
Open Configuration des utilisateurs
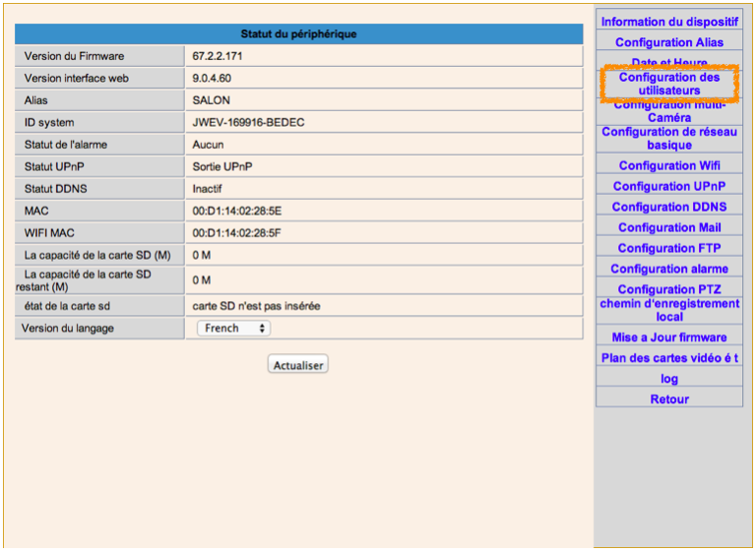point(669,84)
